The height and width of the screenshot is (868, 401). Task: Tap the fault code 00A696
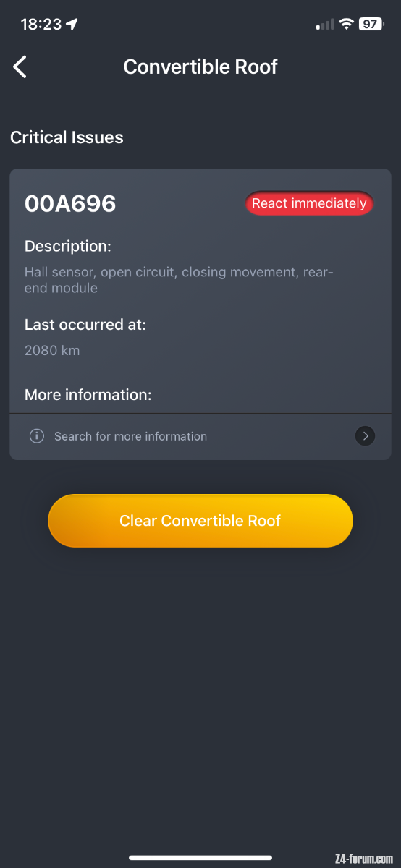(70, 204)
